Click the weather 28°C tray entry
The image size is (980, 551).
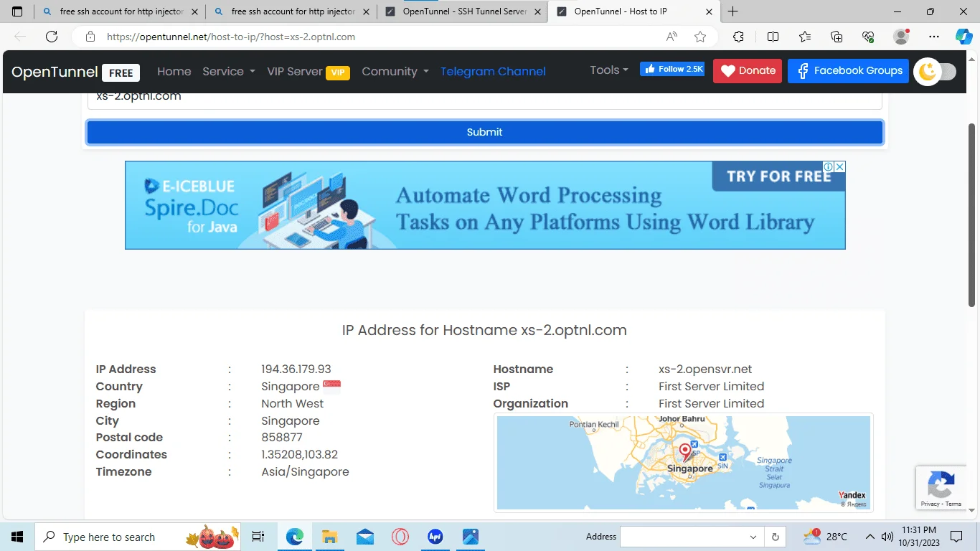click(826, 537)
